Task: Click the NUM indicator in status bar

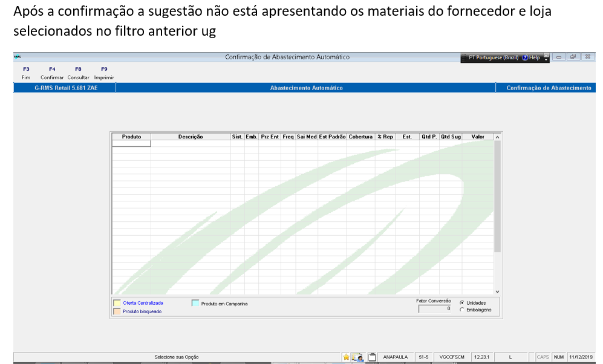Action: coord(559,357)
